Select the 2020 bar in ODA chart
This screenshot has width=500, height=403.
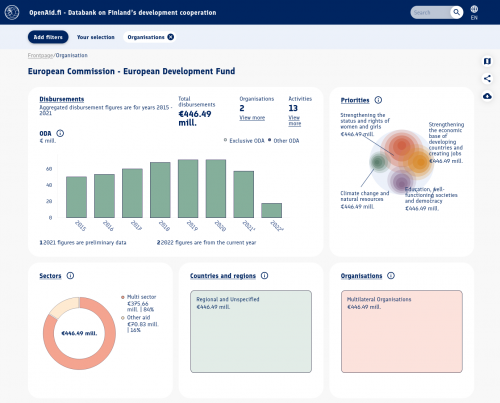click(216, 188)
